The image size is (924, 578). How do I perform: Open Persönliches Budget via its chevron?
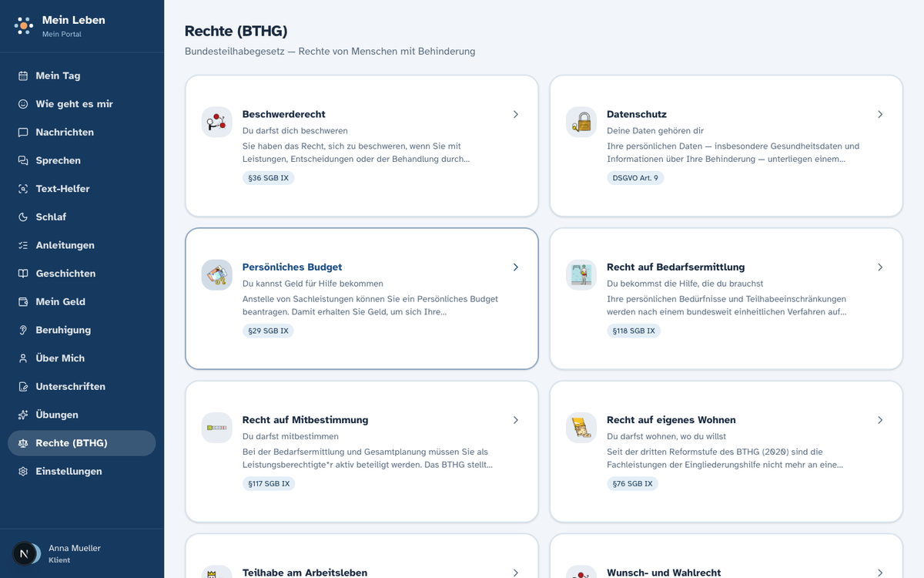[x=516, y=267]
